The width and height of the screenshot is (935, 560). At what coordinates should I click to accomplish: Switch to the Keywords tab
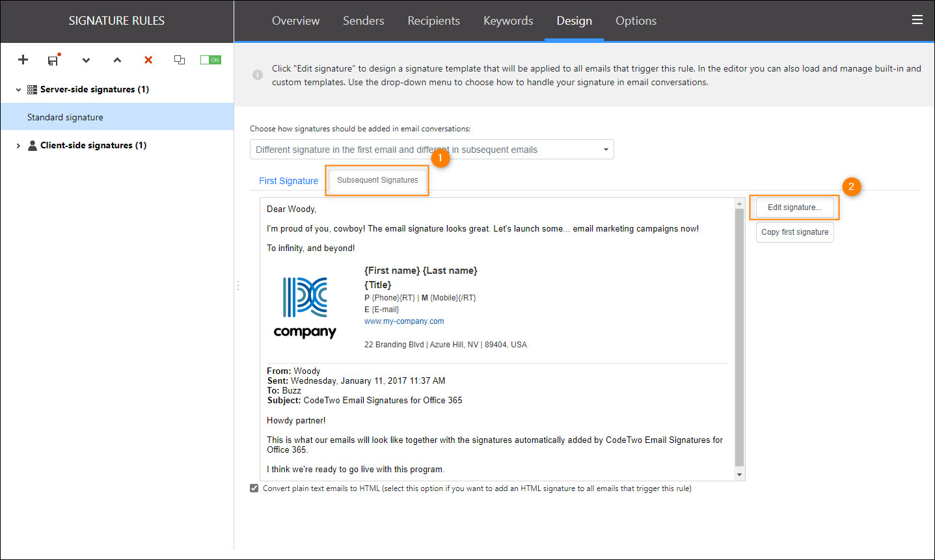click(x=508, y=20)
